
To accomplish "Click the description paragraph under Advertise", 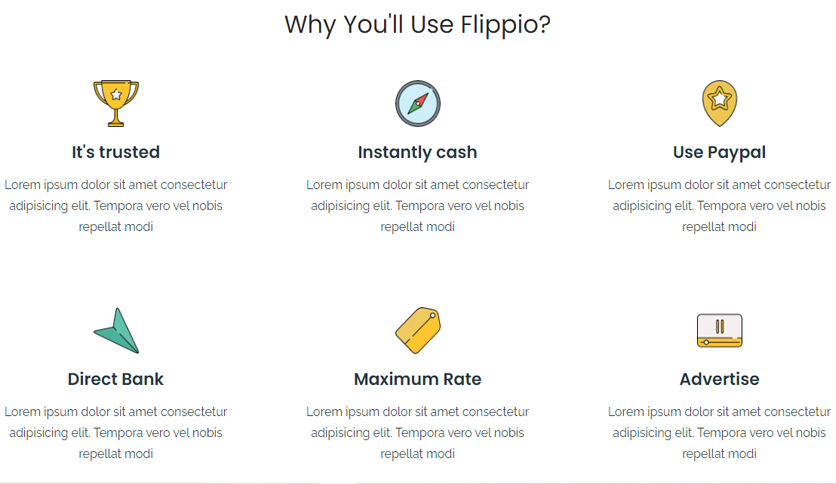I will tap(719, 433).
